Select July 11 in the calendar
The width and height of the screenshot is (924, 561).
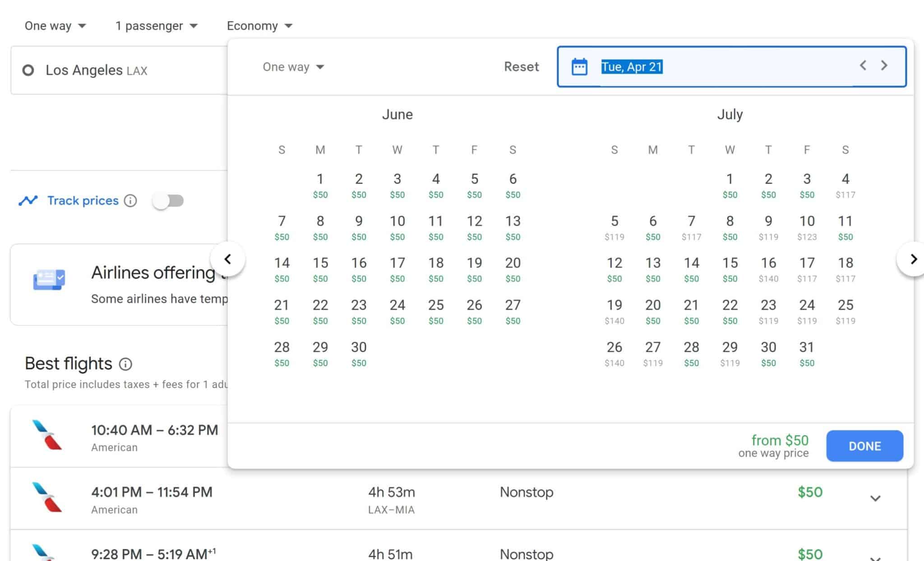pos(845,227)
